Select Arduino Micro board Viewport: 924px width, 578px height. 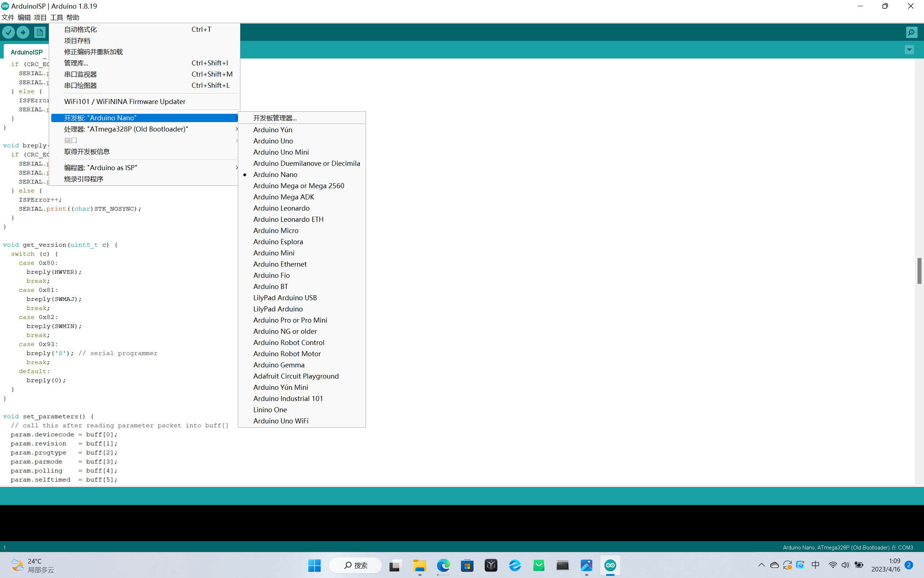[x=302, y=230]
